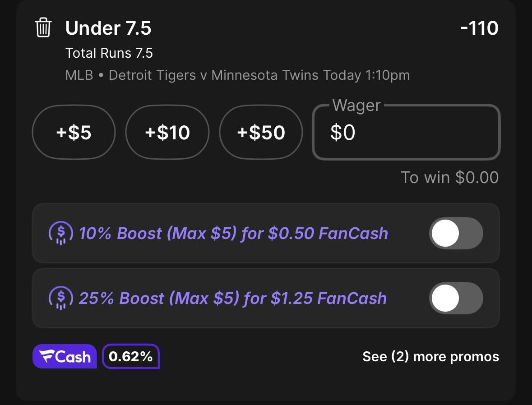Tap the FanCash logo badge
Screen dimensions: 532x405
click(65, 356)
